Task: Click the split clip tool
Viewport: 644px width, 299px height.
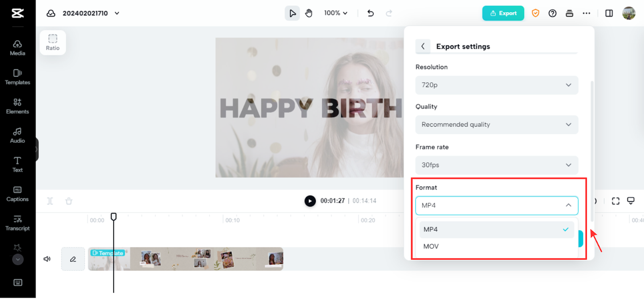Action: point(50,201)
